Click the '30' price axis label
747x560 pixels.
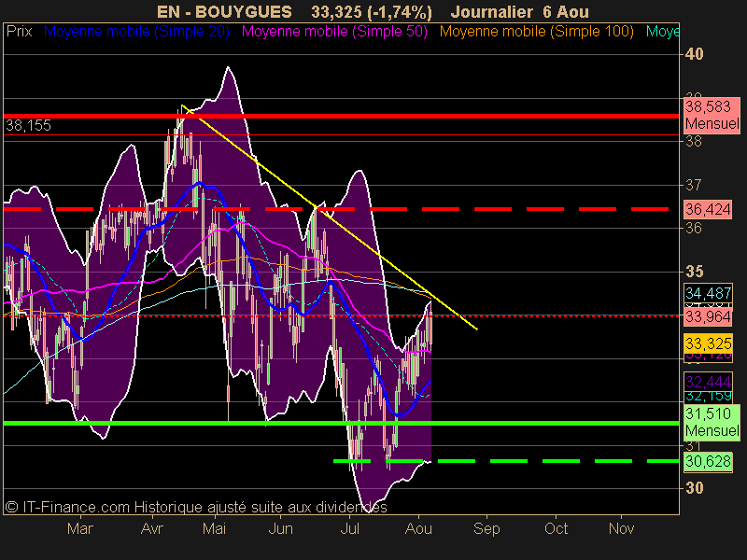click(x=694, y=488)
